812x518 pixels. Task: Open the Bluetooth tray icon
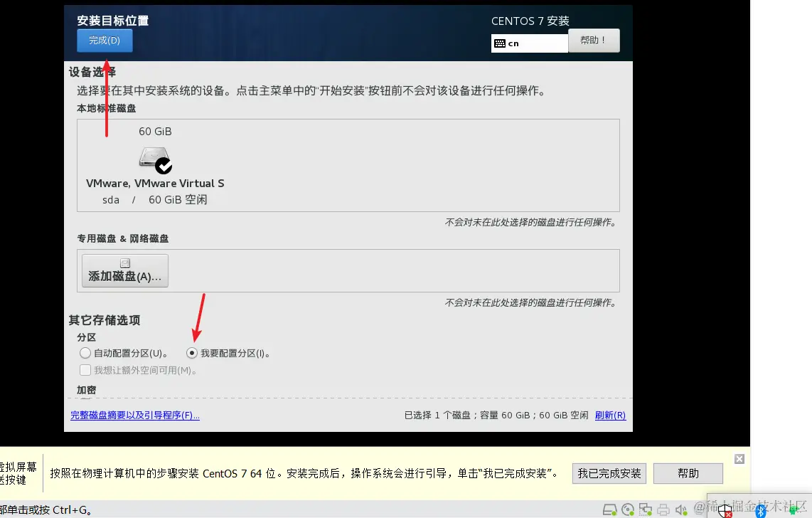coord(760,511)
